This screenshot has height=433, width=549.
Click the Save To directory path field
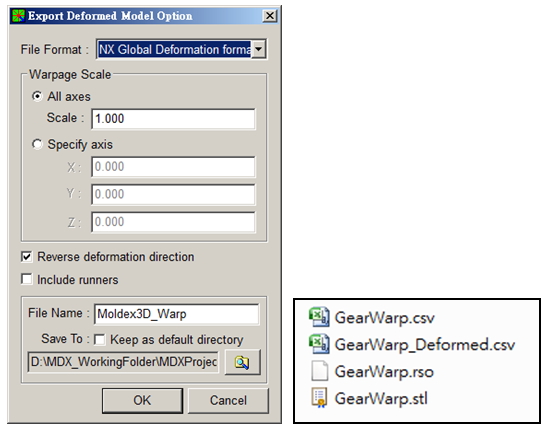click(123, 362)
